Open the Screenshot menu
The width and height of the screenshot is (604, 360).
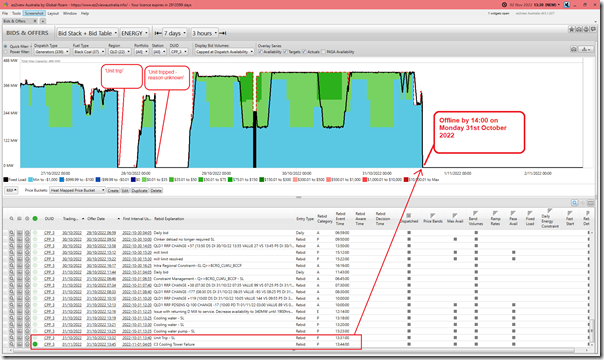point(34,13)
